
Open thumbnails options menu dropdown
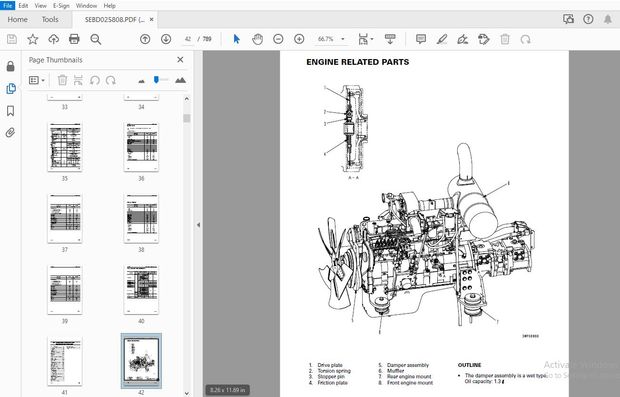pyautogui.click(x=37, y=80)
